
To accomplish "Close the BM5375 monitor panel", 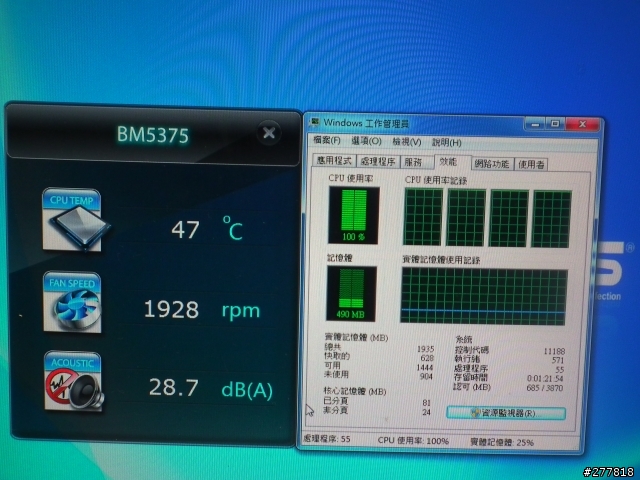I will pos(269,133).
